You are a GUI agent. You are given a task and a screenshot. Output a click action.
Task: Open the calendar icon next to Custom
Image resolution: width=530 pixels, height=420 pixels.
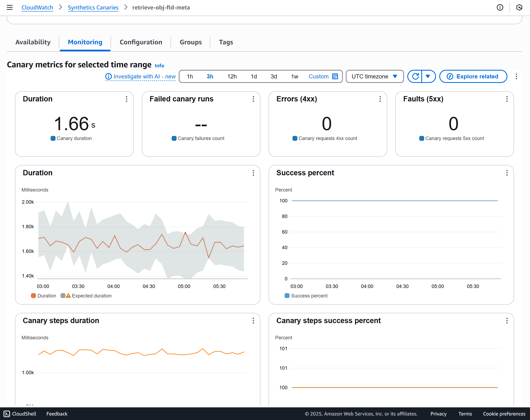(335, 76)
